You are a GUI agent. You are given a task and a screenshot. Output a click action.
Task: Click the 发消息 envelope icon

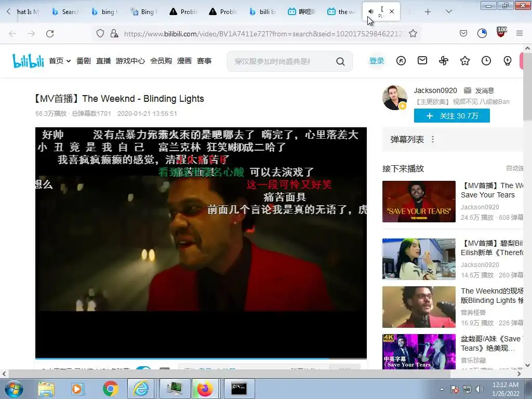468,90
